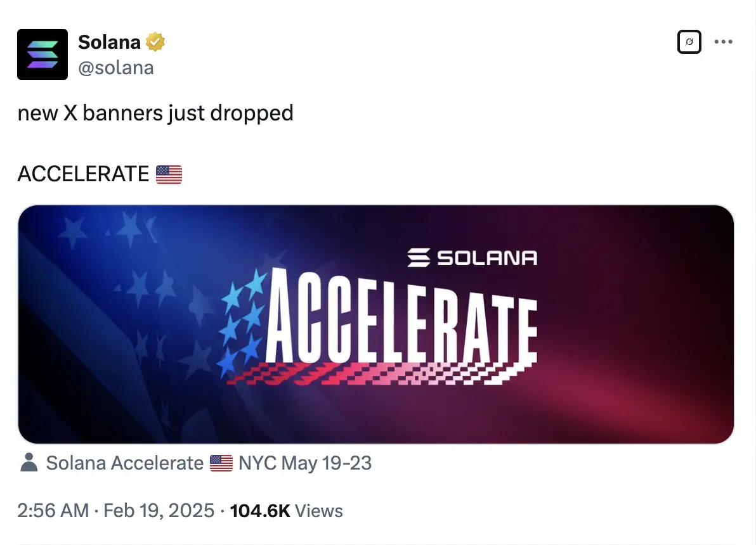Open the @solana handle link

(x=115, y=68)
